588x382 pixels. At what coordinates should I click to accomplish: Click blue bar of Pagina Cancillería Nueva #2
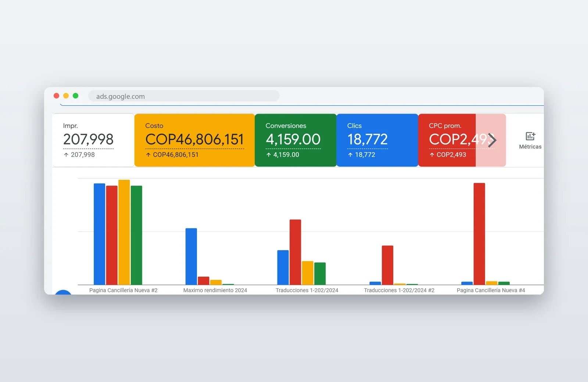(100, 234)
